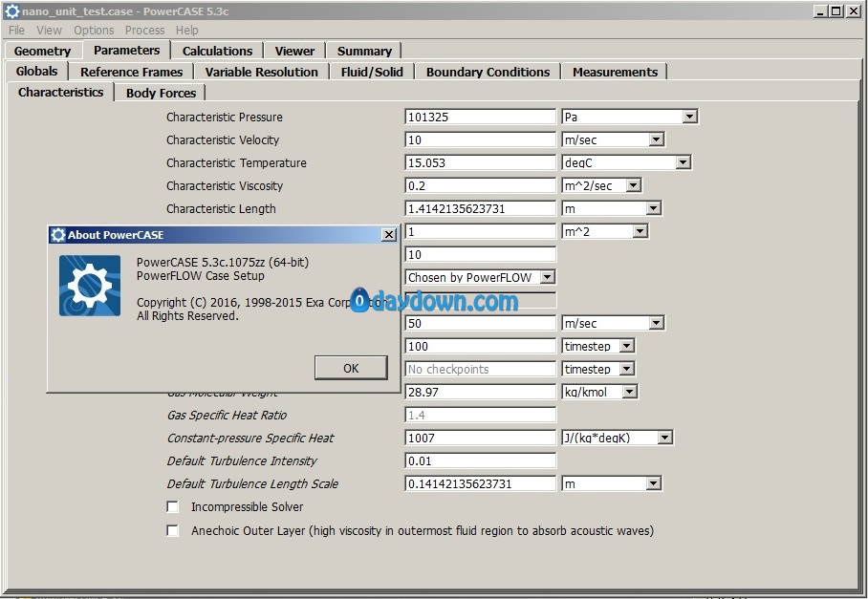Open the degC temperature unit dropdown
Screen dimensions: 868x599
click(684, 162)
